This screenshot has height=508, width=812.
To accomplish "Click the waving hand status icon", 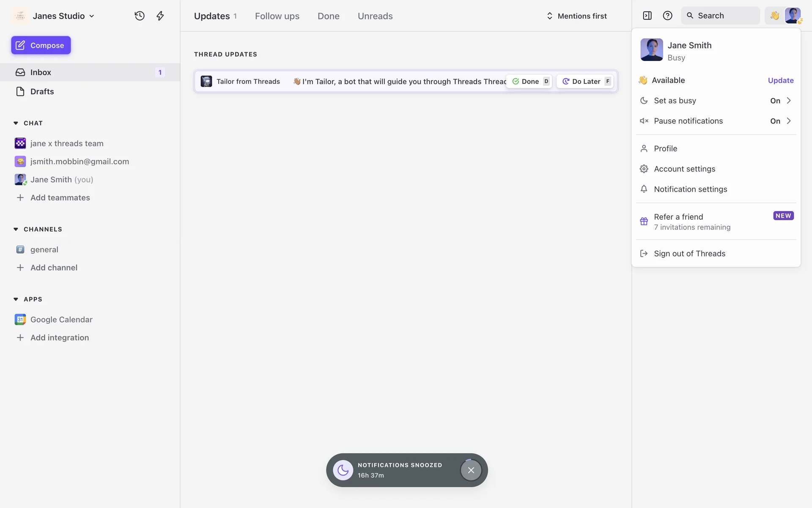I will (774, 16).
